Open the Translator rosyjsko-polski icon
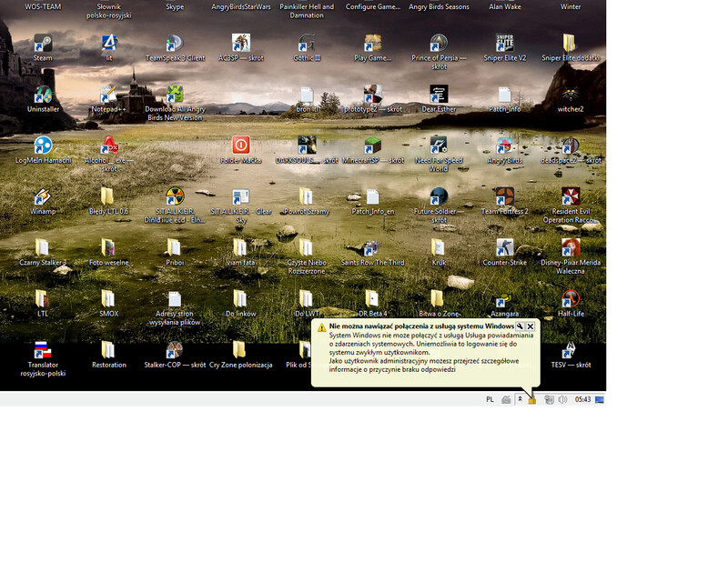Screen dimensions: 728x582 coord(43,350)
